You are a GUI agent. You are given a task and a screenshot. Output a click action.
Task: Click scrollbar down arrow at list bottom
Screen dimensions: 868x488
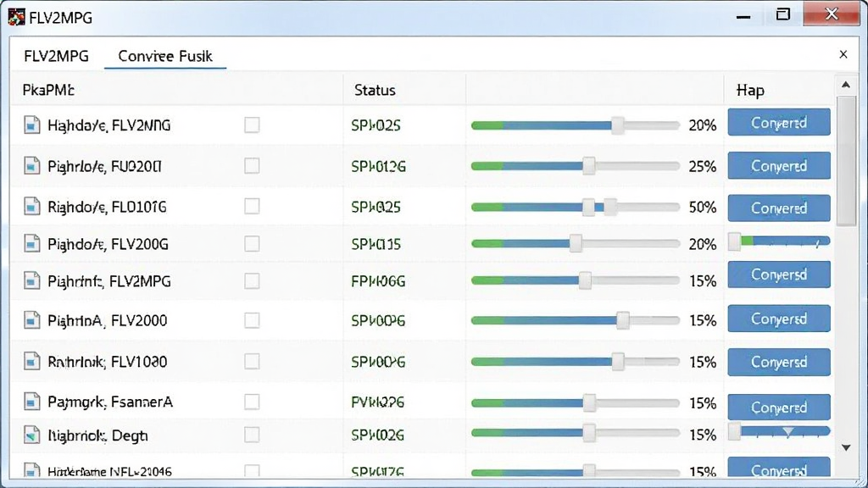pyautogui.click(x=846, y=447)
